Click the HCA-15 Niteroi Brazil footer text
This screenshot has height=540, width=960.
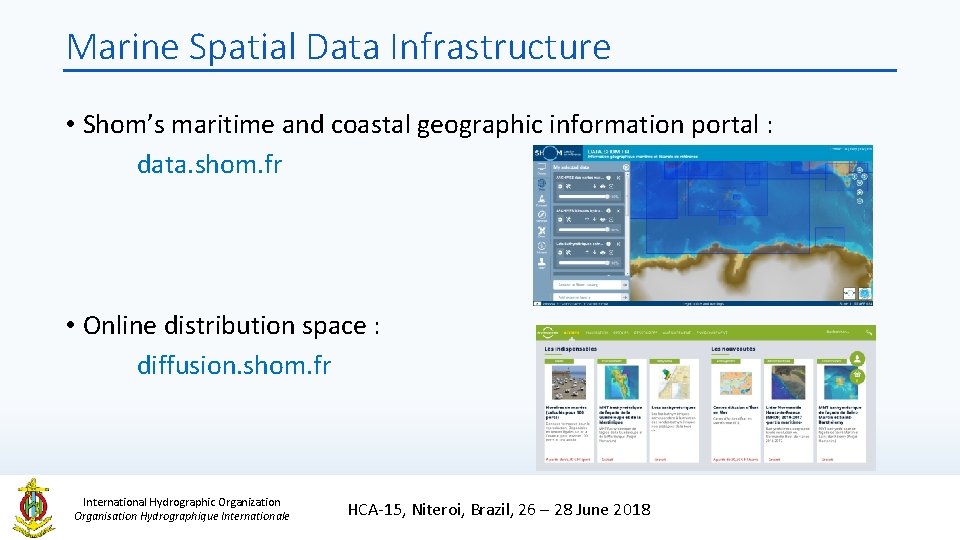(499, 509)
